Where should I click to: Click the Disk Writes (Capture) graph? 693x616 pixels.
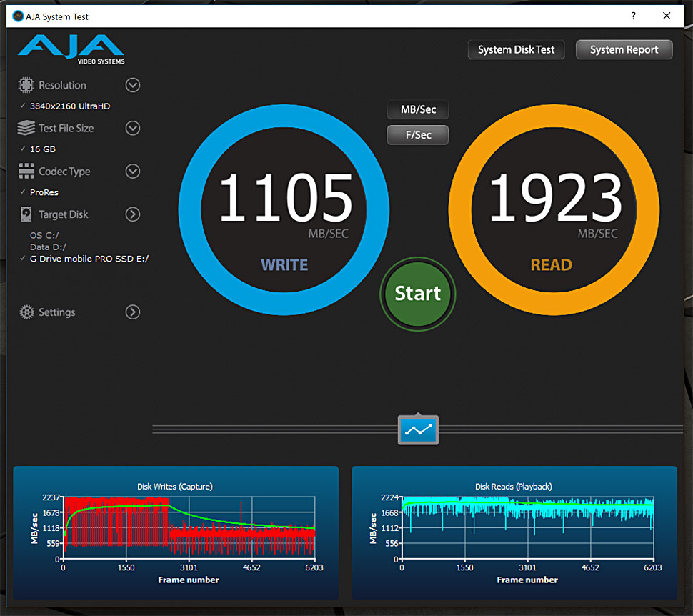(176, 532)
